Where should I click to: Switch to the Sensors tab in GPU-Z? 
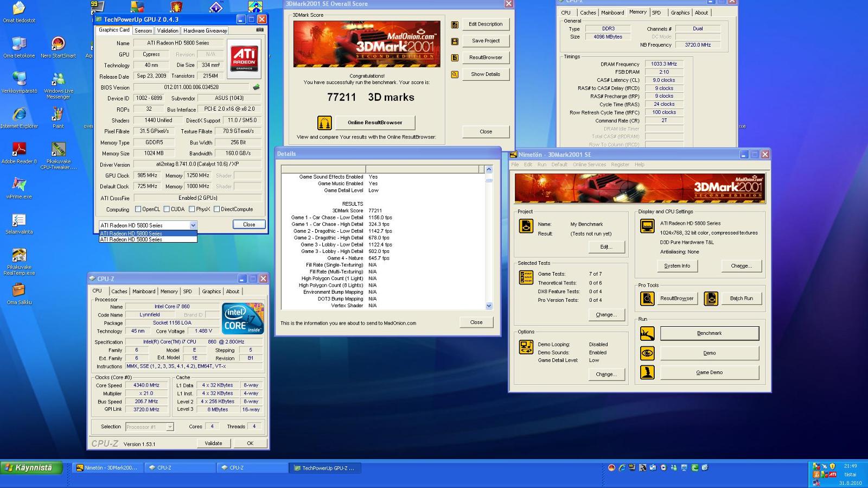(143, 31)
